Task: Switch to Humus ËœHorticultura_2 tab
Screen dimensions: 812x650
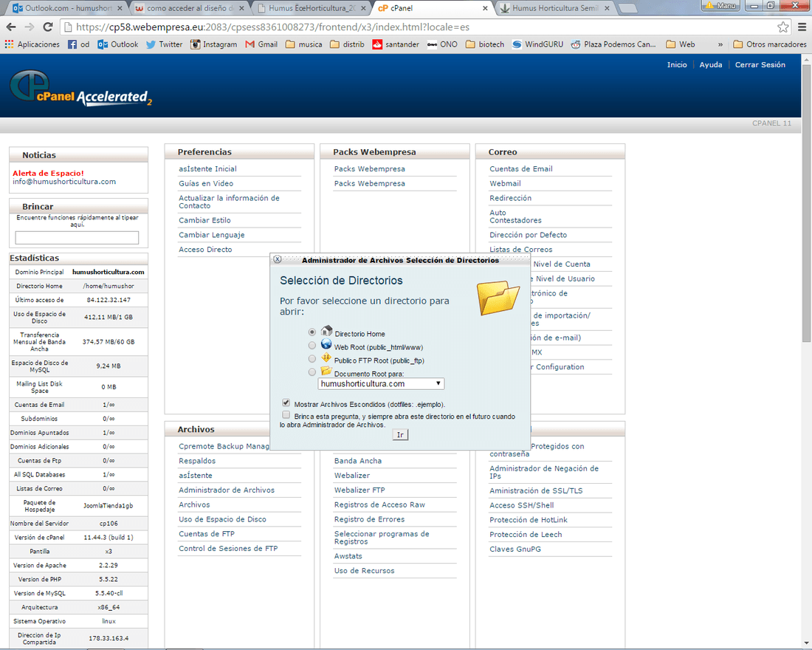Action: [x=312, y=8]
